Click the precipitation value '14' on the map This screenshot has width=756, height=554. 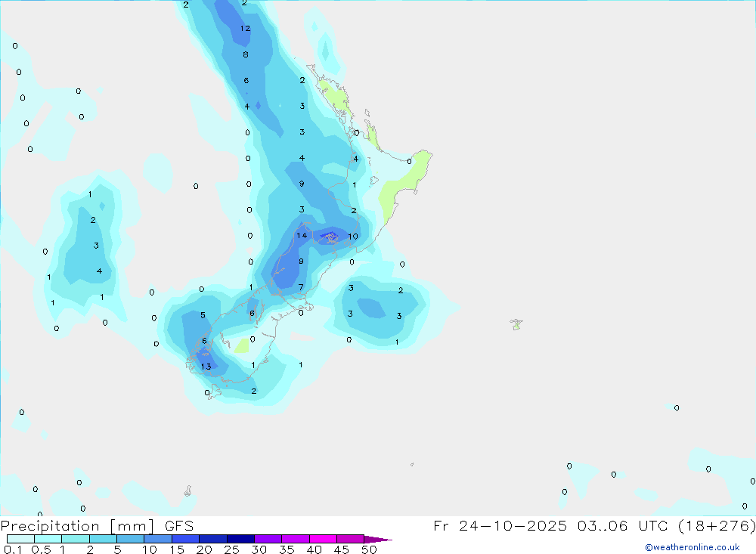[302, 235]
